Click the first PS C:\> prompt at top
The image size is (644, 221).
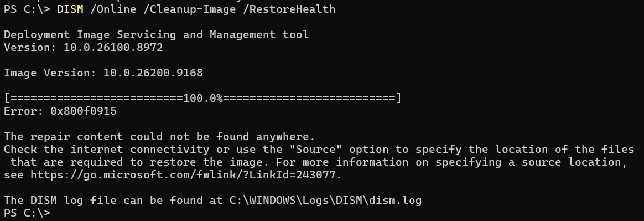click(27, 9)
